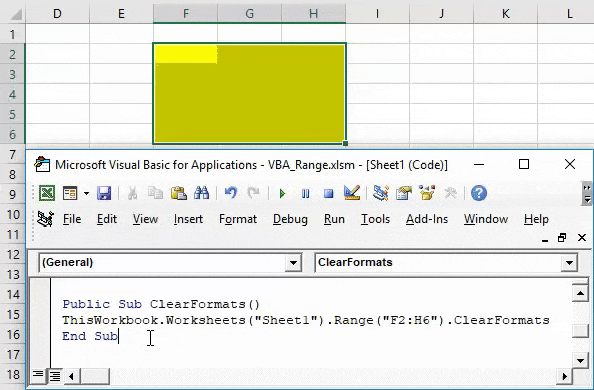Open the Window menu
The height and width of the screenshot is (390, 594).
(486, 219)
